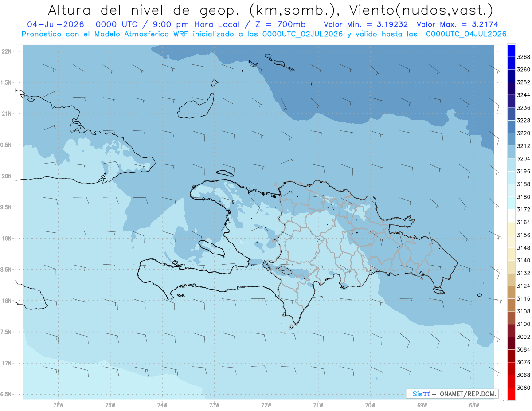
Task: Click the '9.5N' latitude label
Action: (6, 207)
